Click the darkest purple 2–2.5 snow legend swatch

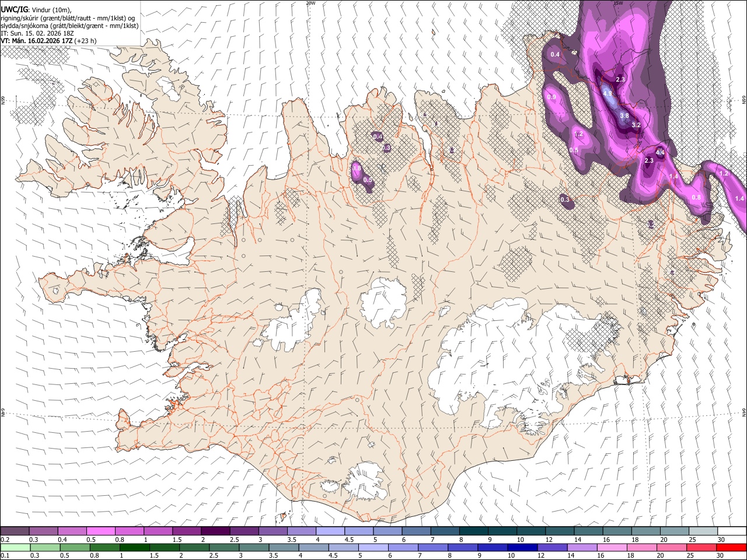pyautogui.click(x=215, y=531)
